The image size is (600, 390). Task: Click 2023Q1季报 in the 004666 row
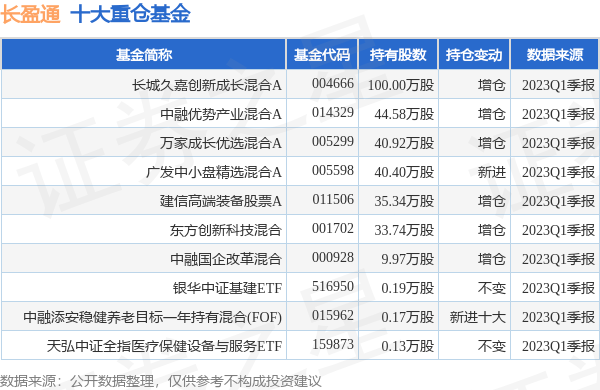(x=558, y=85)
